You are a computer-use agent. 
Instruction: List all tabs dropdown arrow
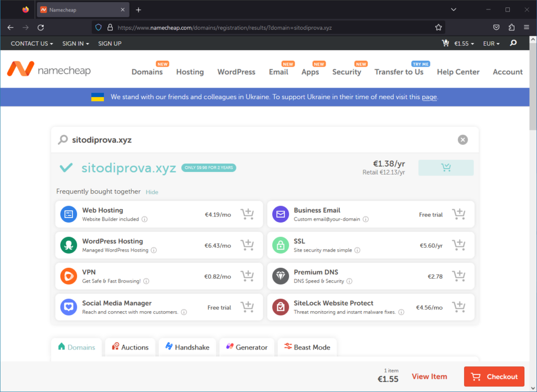pos(454,9)
